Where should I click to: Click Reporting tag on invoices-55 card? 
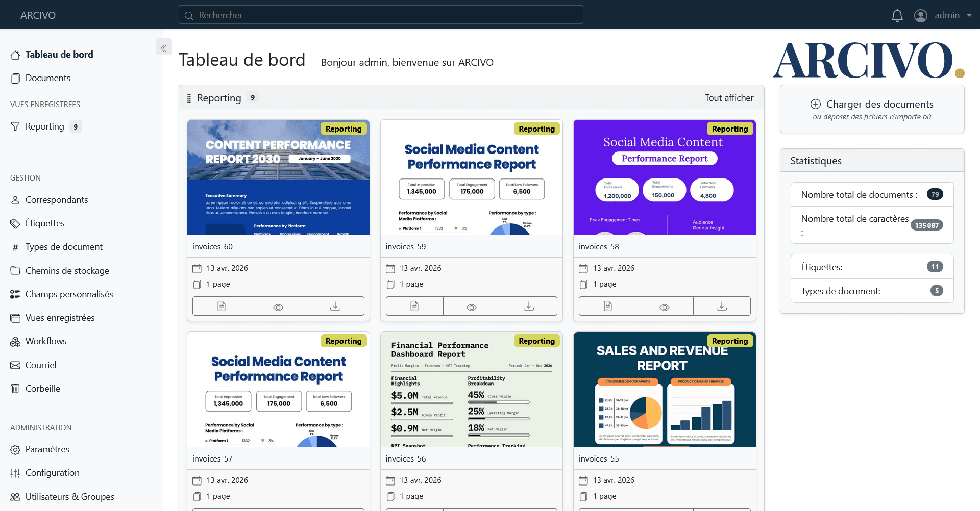(730, 341)
